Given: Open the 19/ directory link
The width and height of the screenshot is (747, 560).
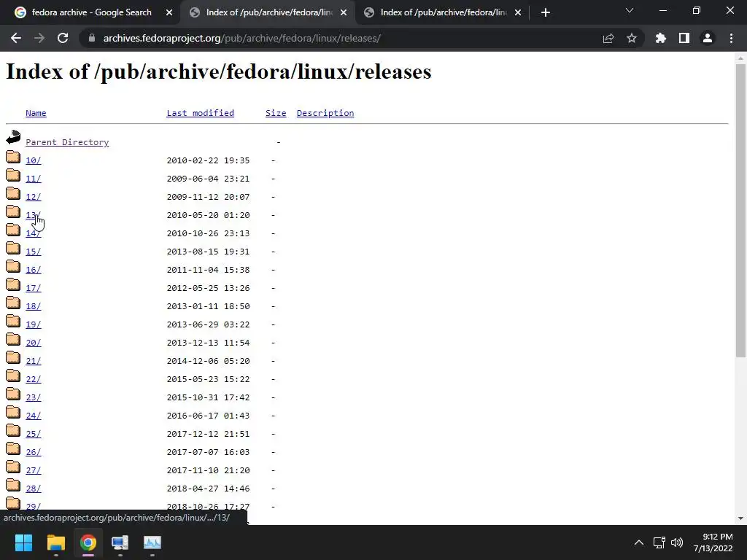Looking at the screenshot, I should 34,324.
